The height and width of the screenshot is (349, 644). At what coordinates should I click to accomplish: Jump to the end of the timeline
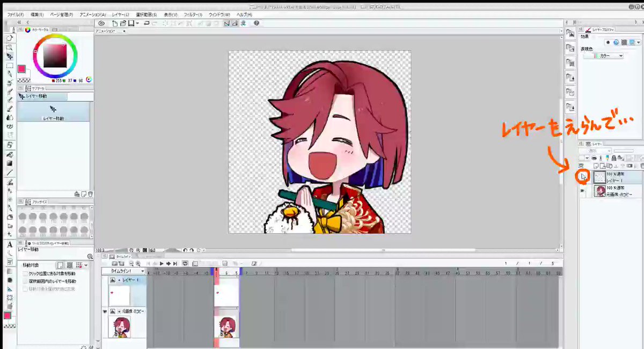click(175, 264)
